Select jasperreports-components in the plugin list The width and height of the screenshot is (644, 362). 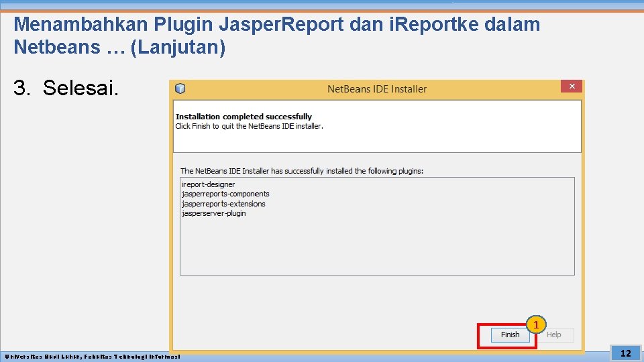click(225, 194)
